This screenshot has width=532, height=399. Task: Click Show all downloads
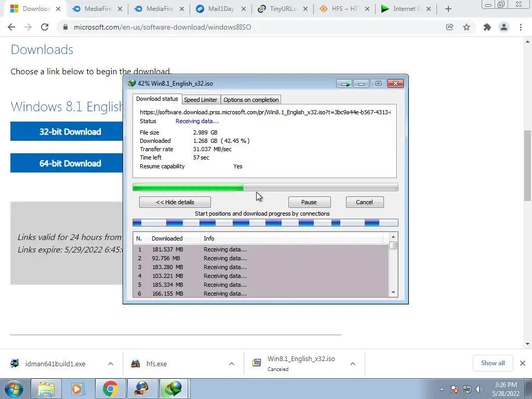493,363
